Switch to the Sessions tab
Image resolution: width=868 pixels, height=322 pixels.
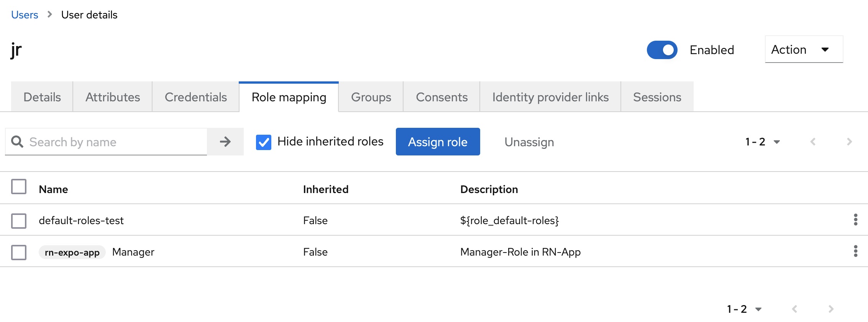657,97
